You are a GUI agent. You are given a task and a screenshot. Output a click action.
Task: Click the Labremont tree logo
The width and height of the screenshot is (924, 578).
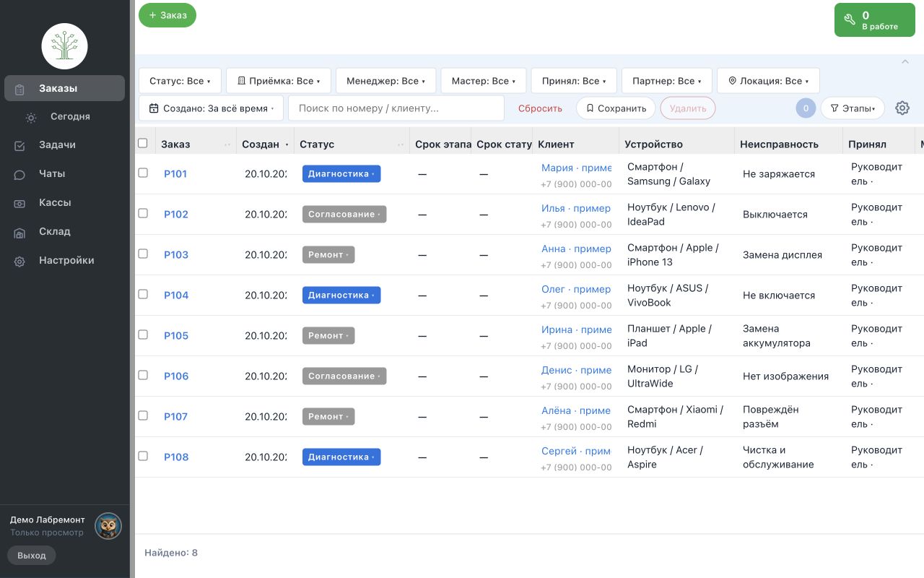click(x=64, y=46)
